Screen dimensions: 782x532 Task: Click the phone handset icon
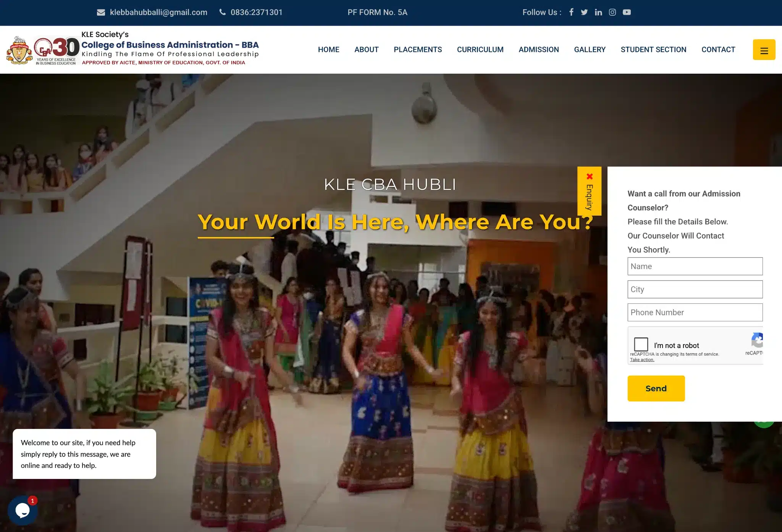[x=222, y=12]
